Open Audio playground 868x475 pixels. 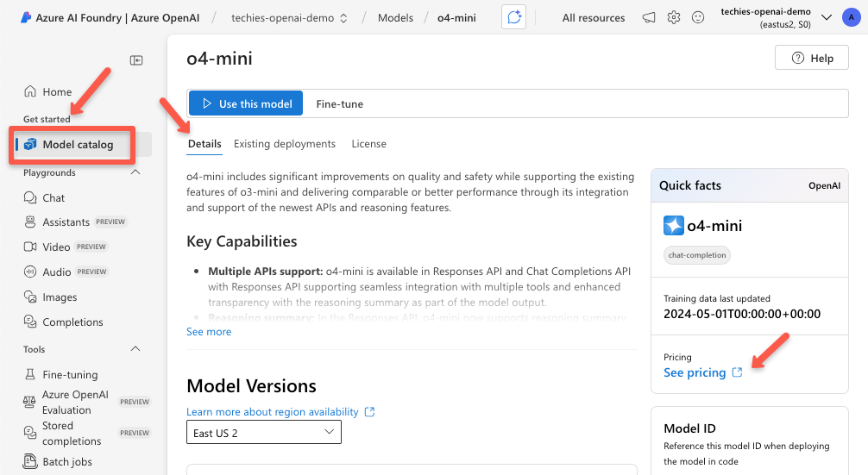coord(56,272)
